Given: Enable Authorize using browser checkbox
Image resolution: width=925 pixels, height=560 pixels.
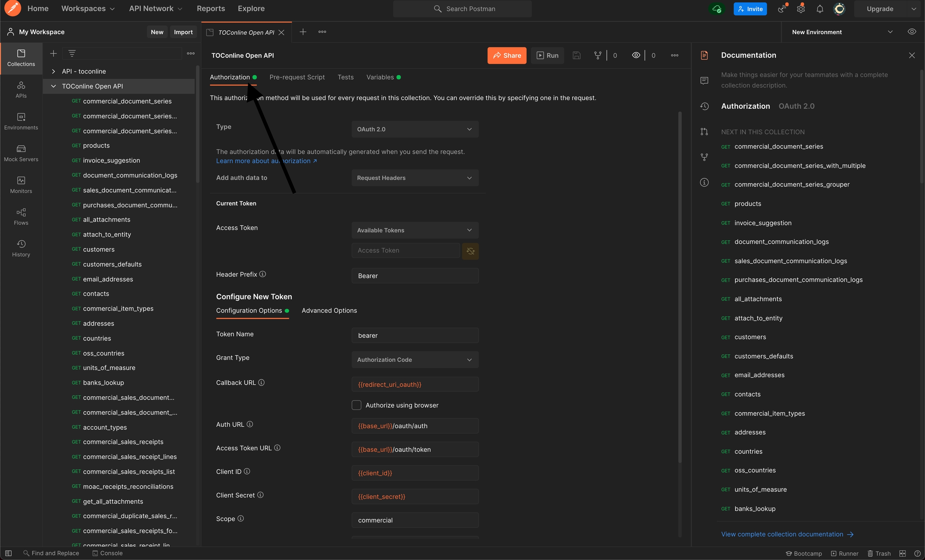Looking at the screenshot, I should [x=356, y=405].
